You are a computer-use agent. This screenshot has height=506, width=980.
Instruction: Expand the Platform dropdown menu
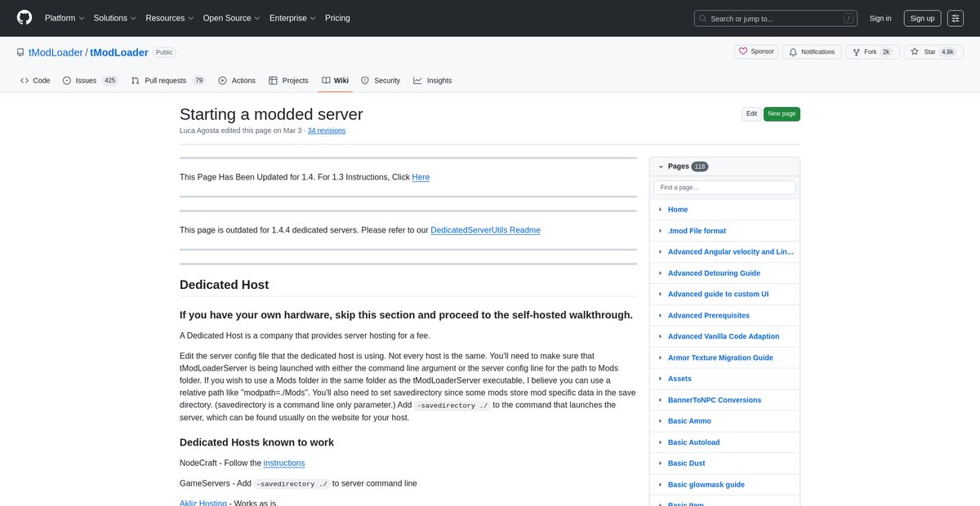[64, 18]
